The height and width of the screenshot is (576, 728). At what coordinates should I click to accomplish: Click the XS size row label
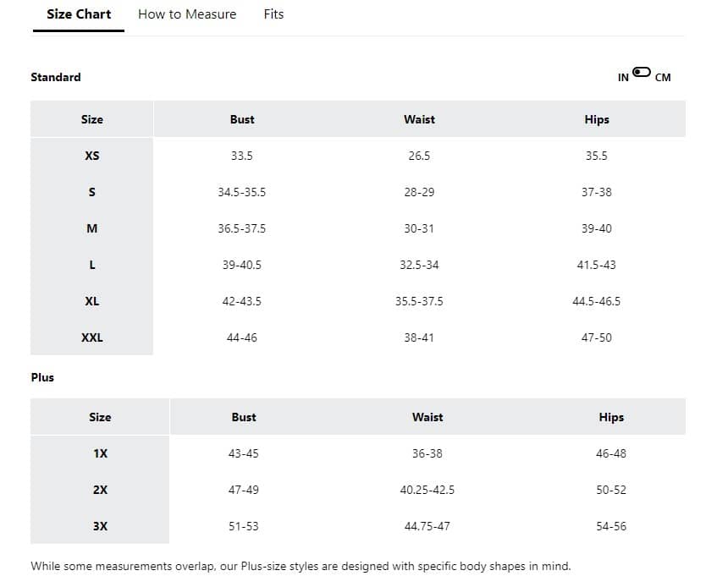92,156
